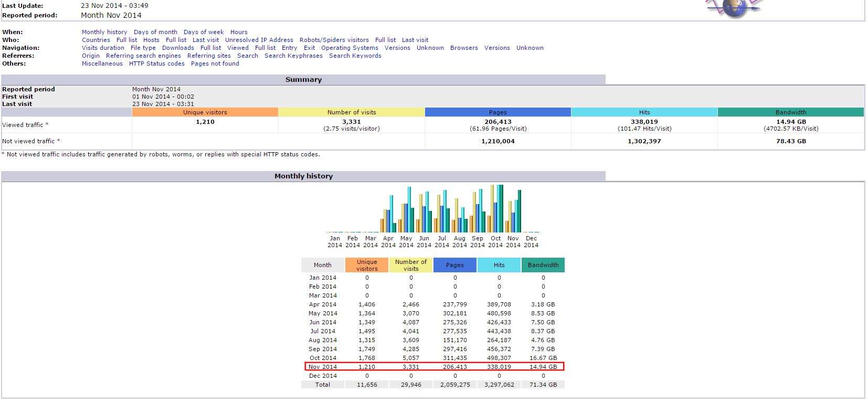The width and height of the screenshot is (868, 403).
Task: Open the Referring sites link
Action: 209,56
